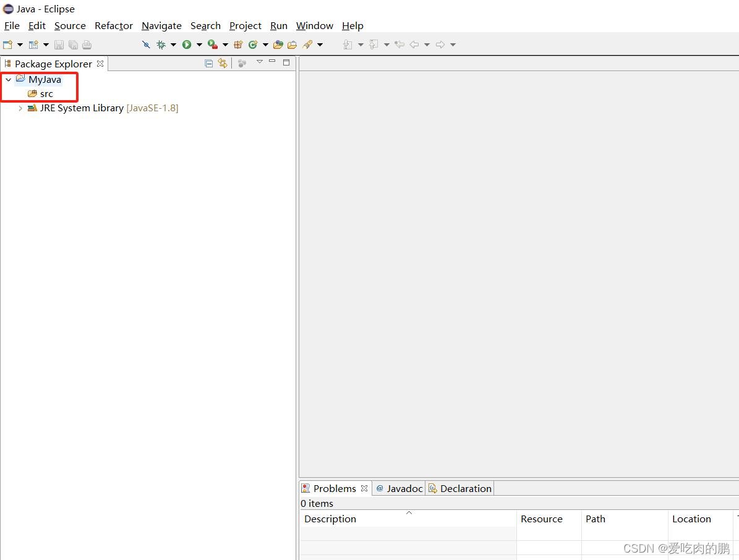
Task: Maximize the Package Explorer view
Action: [x=286, y=62]
